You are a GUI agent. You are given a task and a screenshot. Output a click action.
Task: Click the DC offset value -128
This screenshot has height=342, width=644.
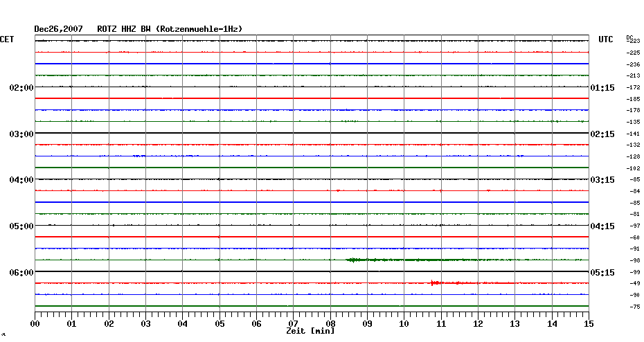click(x=633, y=157)
